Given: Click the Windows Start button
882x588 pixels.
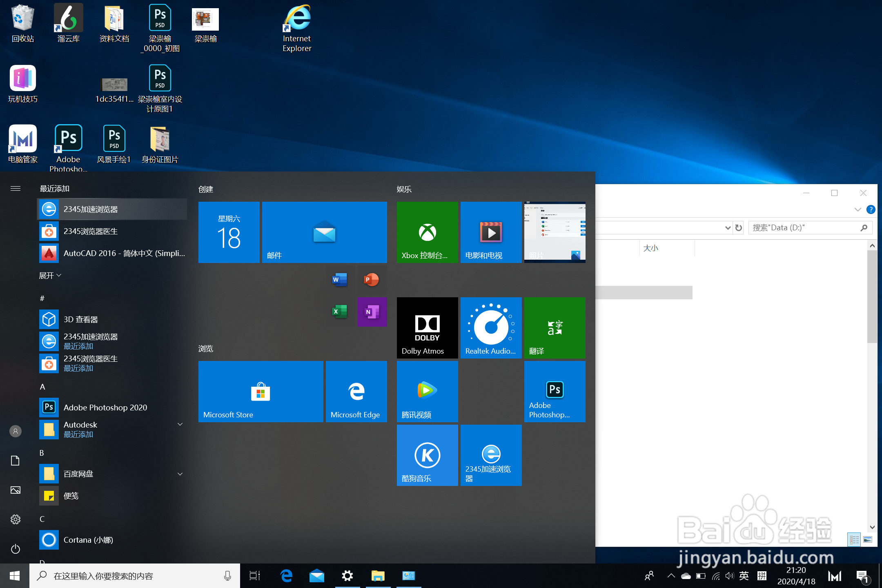Looking at the screenshot, I should (15, 576).
